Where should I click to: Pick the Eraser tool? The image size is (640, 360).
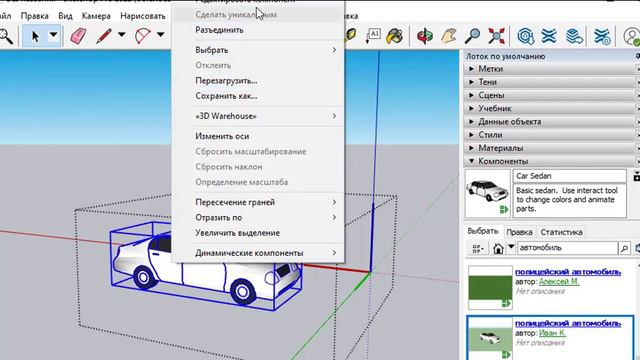78,36
